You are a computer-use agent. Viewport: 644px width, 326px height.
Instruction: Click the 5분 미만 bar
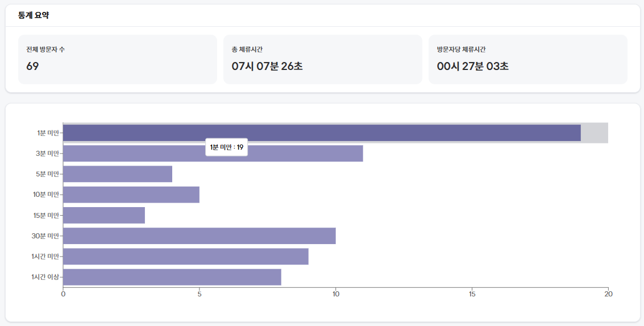(117, 174)
